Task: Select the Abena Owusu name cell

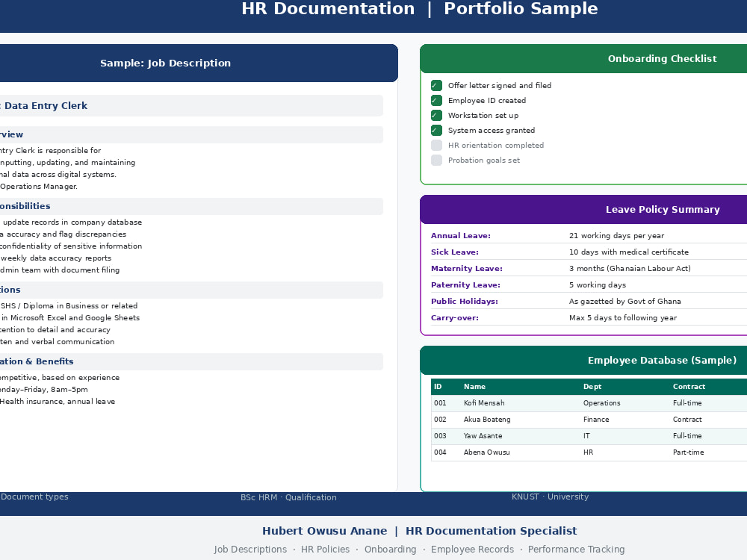Action: pos(487,452)
